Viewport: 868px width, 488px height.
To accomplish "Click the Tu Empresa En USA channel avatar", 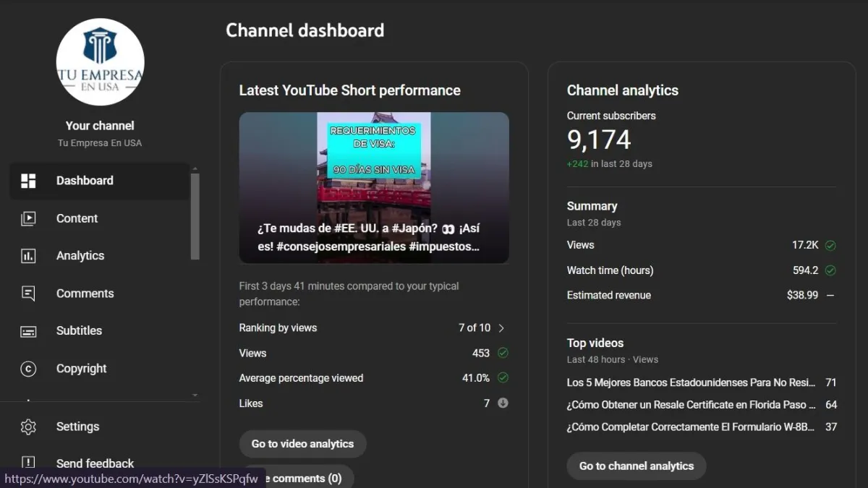I will tap(100, 62).
